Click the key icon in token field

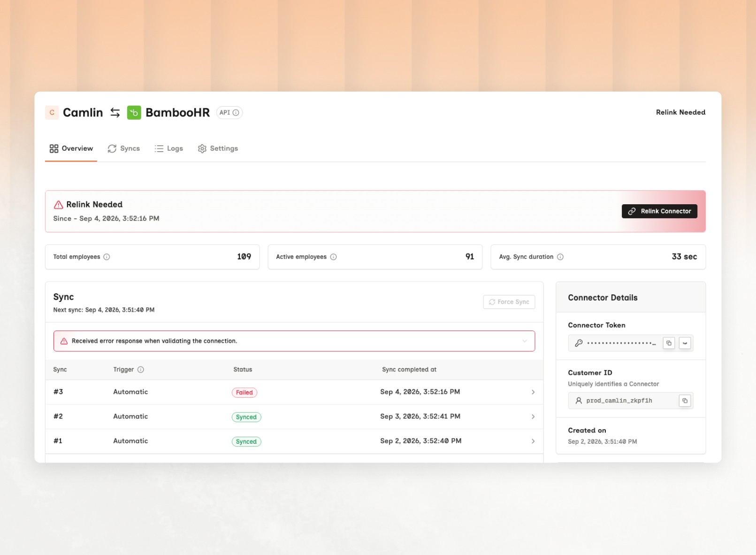pyautogui.click(x=579, y=343)
